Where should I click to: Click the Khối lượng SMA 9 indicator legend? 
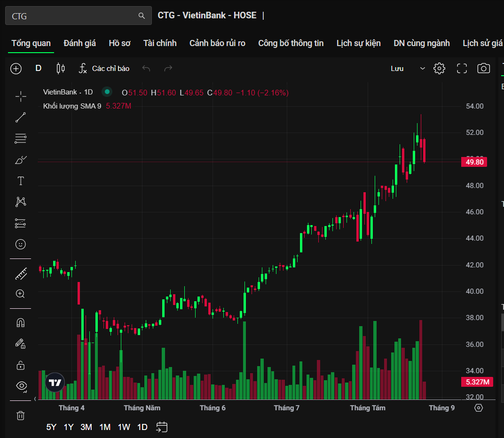pyautogui.click(x=72, y=106)
